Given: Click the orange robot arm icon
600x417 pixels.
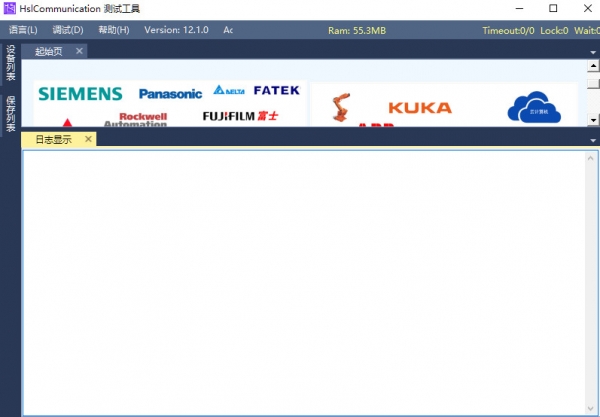Looking at the screenshot, I should [343, 108].
